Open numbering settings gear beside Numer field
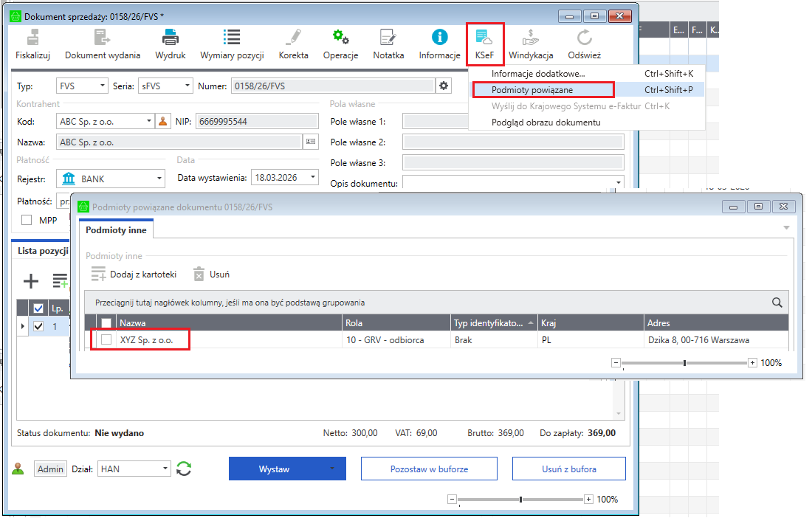Screen dimensions: 812x518 [444, 86]
